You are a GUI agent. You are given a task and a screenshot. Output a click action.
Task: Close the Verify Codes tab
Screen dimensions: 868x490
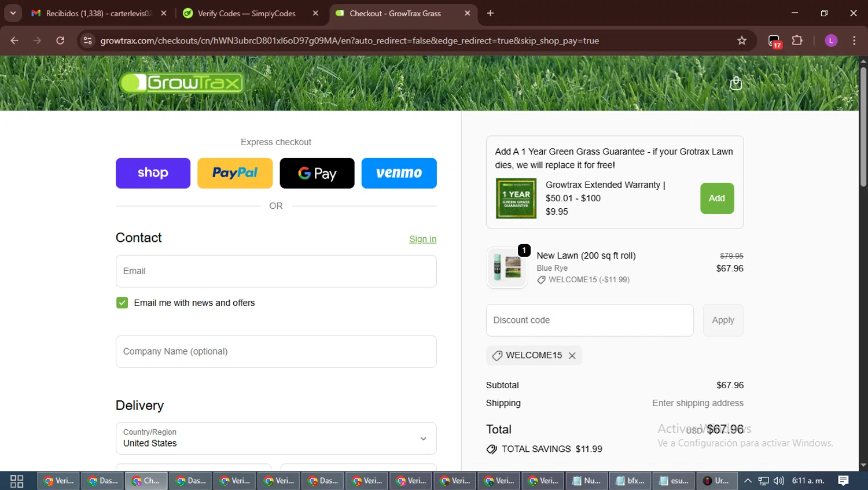point(315,13)
